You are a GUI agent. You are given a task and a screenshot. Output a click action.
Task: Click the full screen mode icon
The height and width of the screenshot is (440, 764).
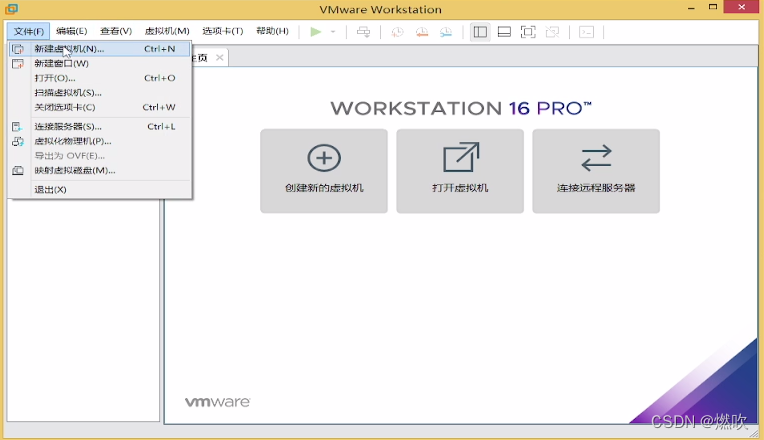(528, 32)
